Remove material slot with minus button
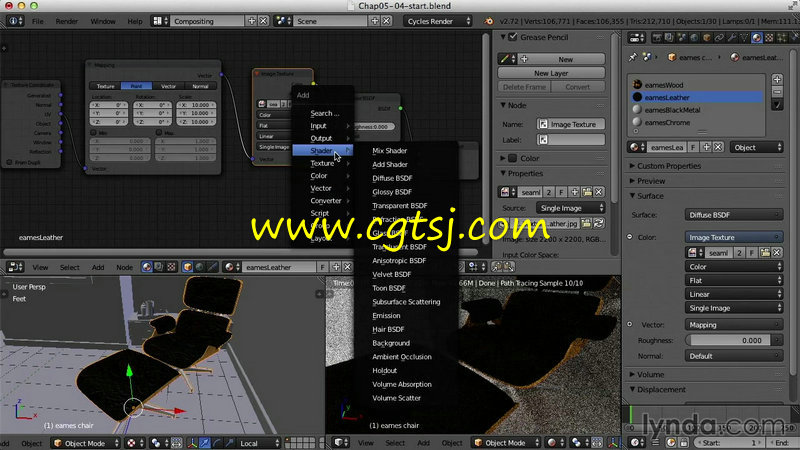This screenshot has width=800, height=450. coord(777,92)
